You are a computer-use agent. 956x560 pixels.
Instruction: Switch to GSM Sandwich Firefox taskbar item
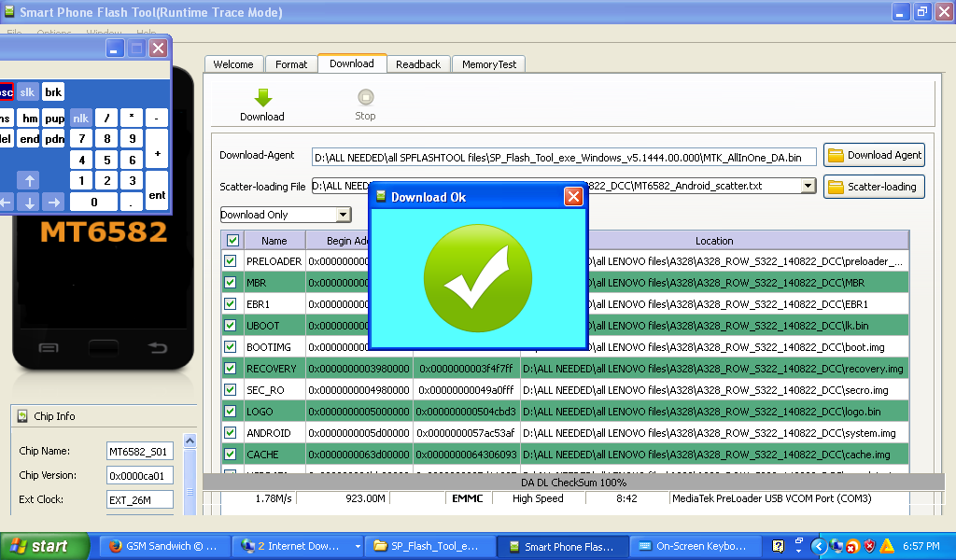point(164,546)
